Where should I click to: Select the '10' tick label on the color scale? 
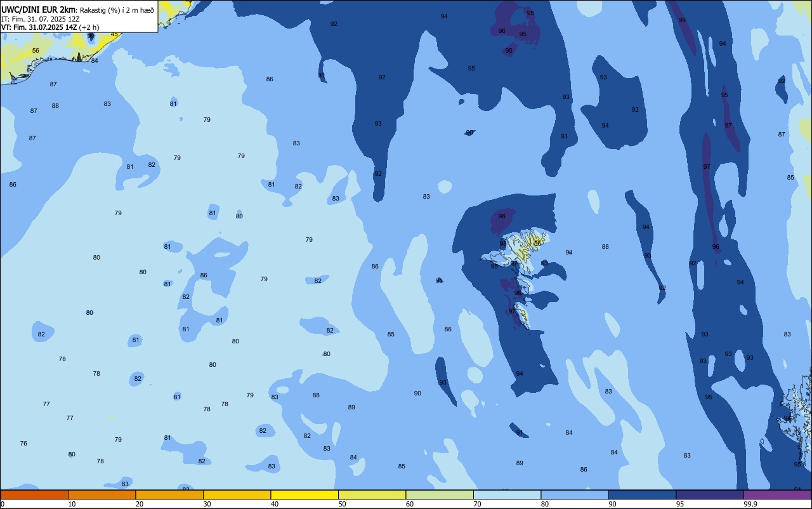click(x=72, y=504)
